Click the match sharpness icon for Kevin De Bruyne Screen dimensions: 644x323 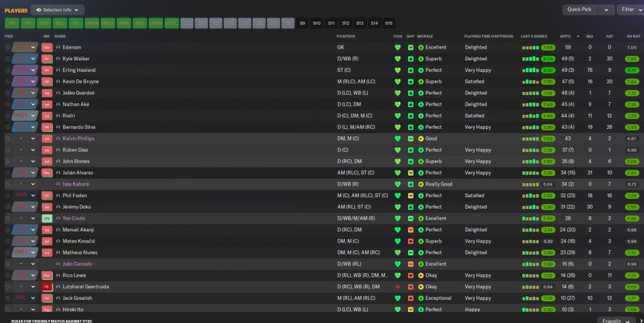(411, 82)
